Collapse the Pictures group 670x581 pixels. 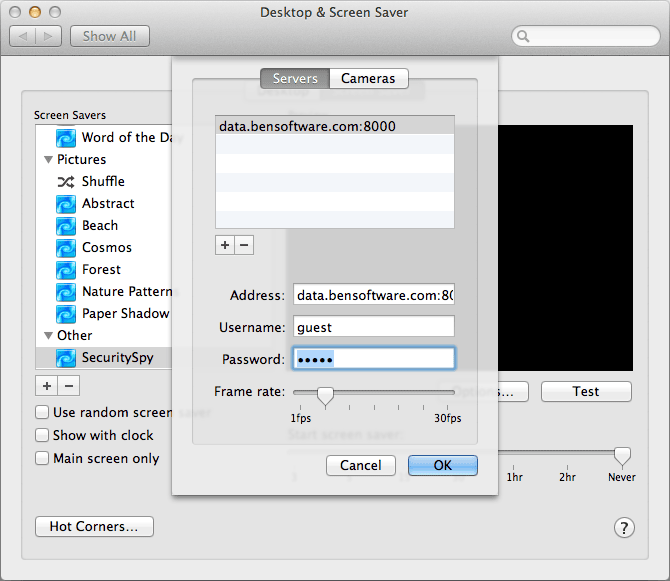tap(48, 160)
